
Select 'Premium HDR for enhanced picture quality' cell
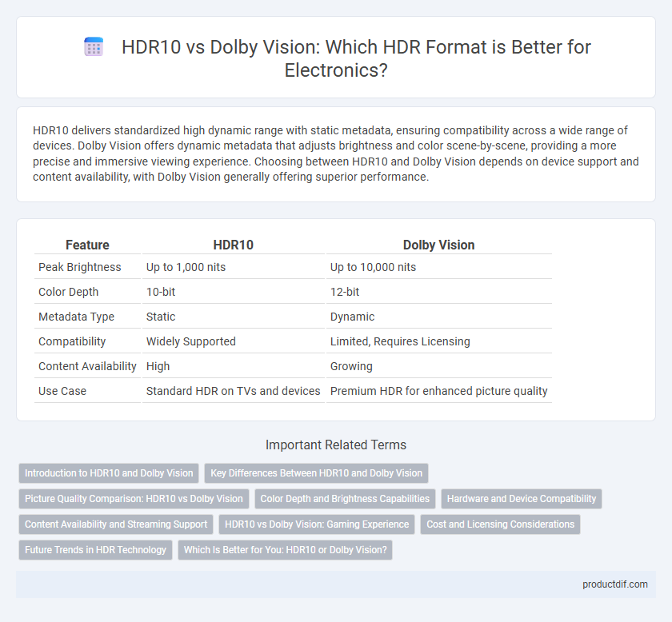click(439, 391)
